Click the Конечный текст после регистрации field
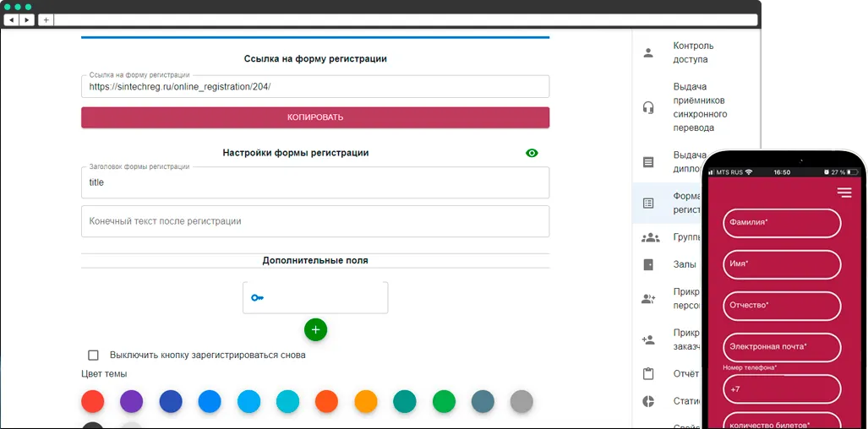Viewport: 868px width, 429px height. (315, 221)
